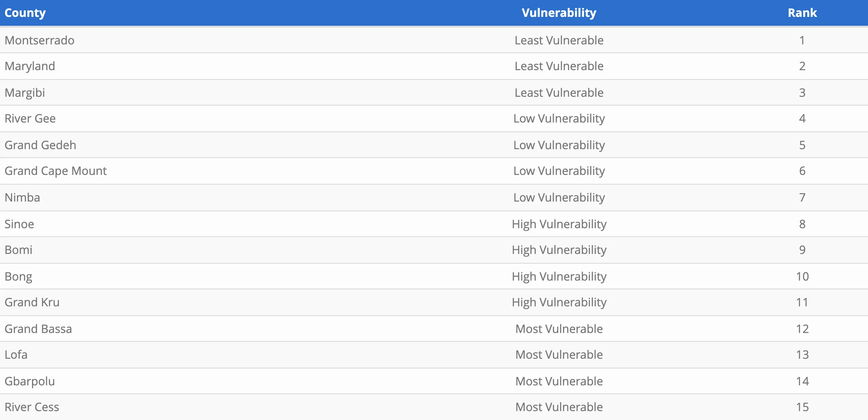Select the River Gee row label
This screenshot has height=420, width=868.
30,119
